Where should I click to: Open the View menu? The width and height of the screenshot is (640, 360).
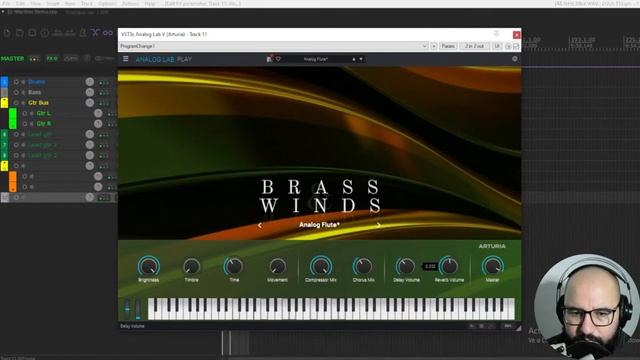click(36, 3)
